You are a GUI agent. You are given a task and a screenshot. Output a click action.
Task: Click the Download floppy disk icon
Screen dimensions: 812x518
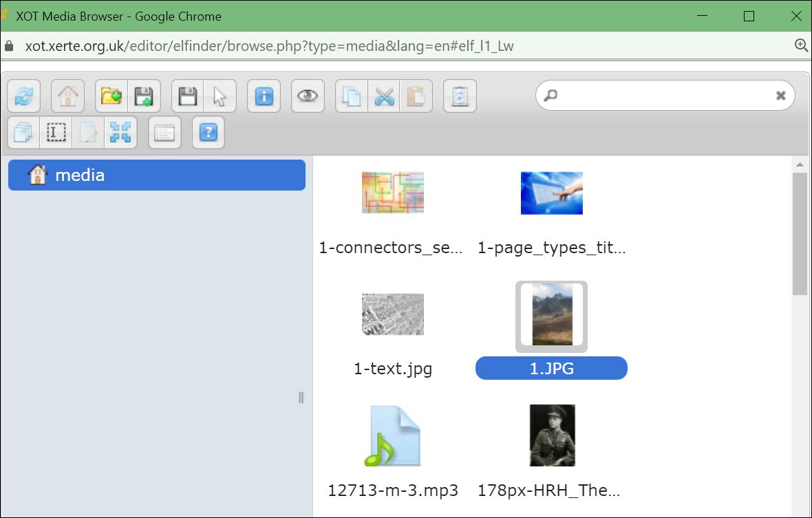pyautogui.click(x=187, y=96)
